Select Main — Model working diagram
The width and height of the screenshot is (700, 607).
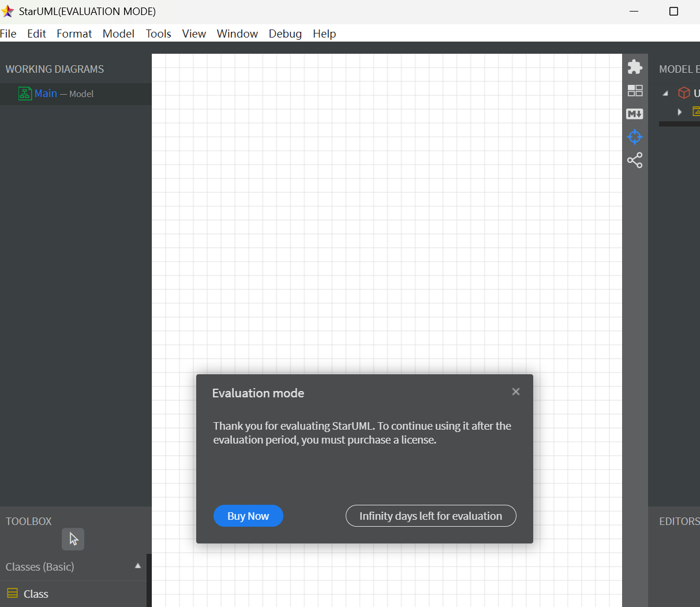click(76, 94)
